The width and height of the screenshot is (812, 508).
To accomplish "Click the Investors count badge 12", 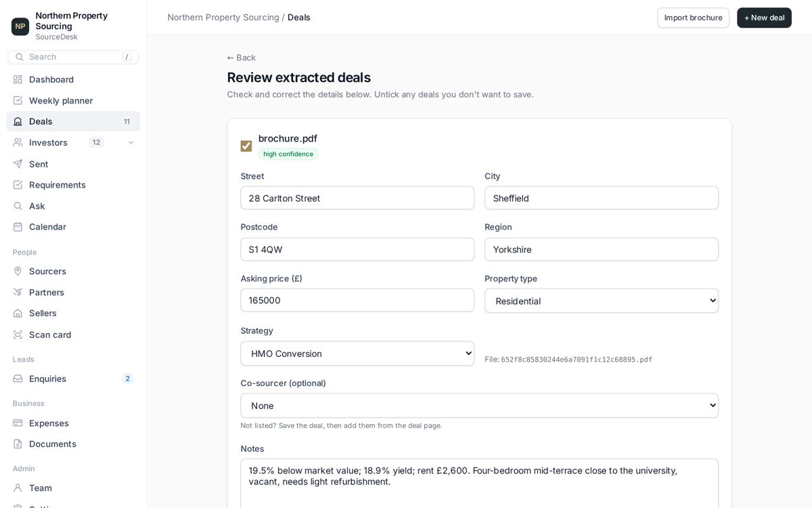I will tap(96, 142).
